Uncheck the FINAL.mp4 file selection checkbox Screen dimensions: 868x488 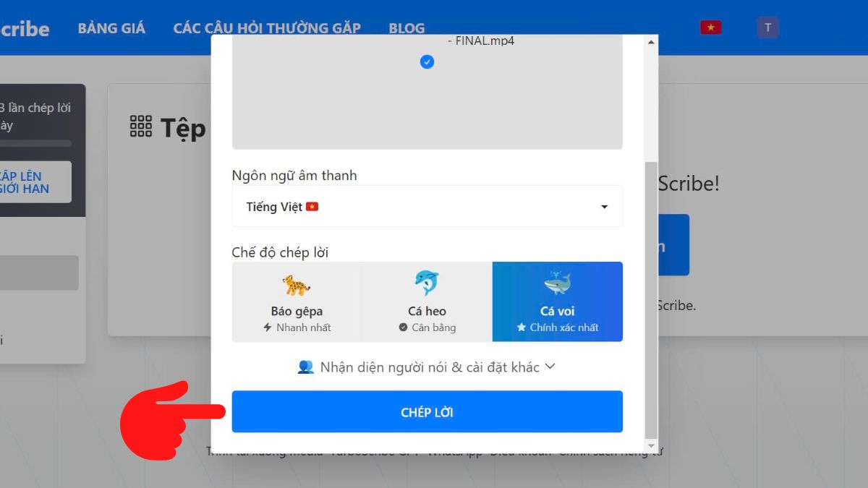[x=427, y=62]
